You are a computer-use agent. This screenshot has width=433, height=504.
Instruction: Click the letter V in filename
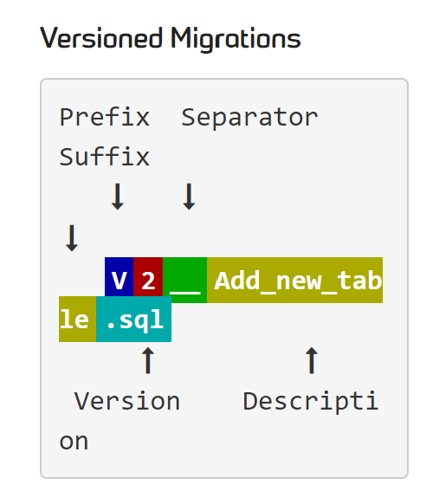pos(119,281)
